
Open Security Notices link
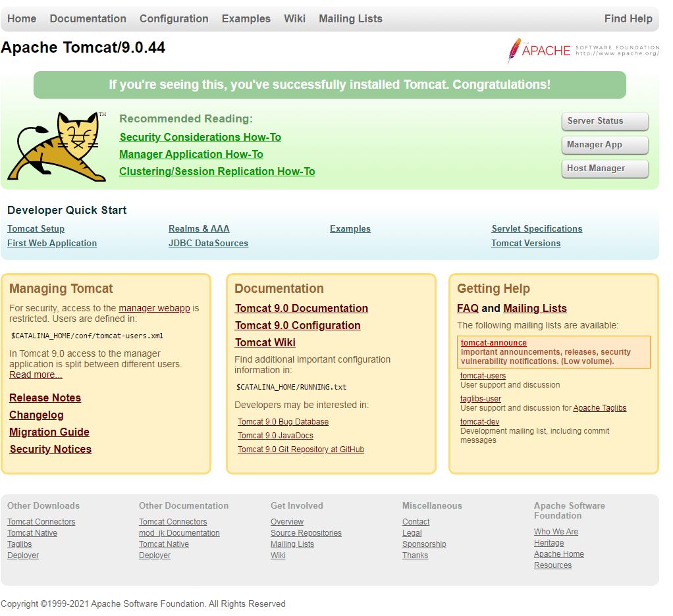pyautogui.click(x=51, y=449)
